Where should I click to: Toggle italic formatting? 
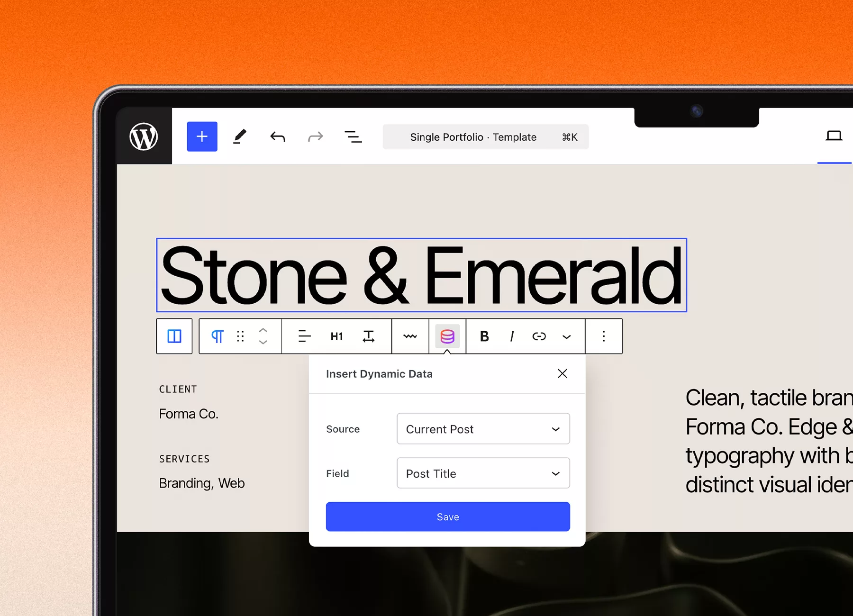pyautogui.click(x=512, y=336)
